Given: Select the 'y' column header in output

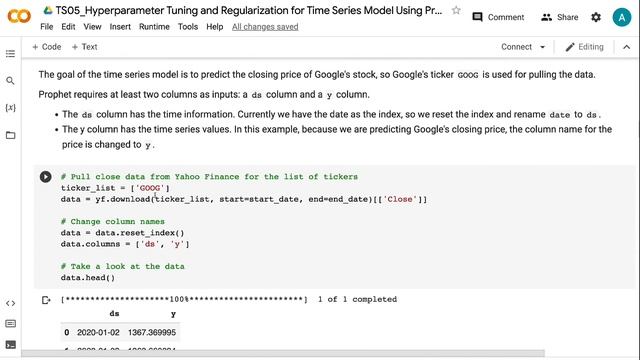Looking at the screenshot, I should tap(173, 313).
